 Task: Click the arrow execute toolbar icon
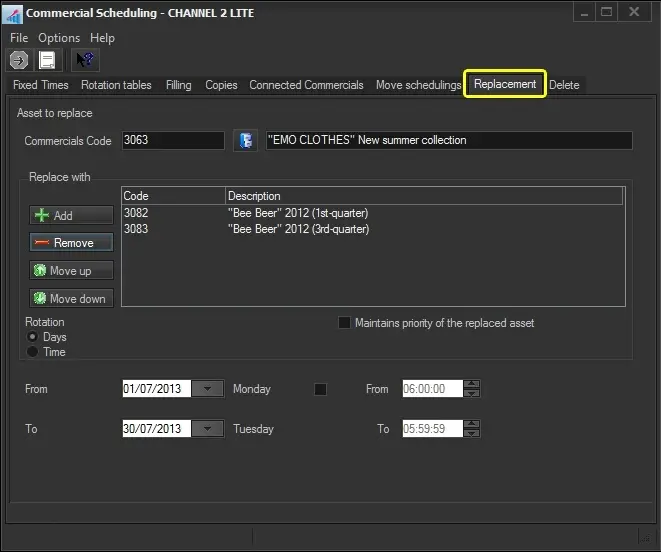19,60
